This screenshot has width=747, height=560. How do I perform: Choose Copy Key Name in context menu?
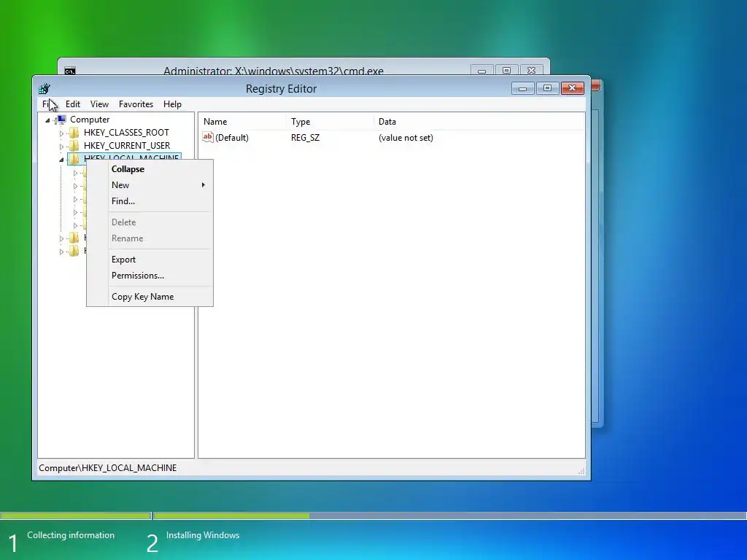click(150, 297)
